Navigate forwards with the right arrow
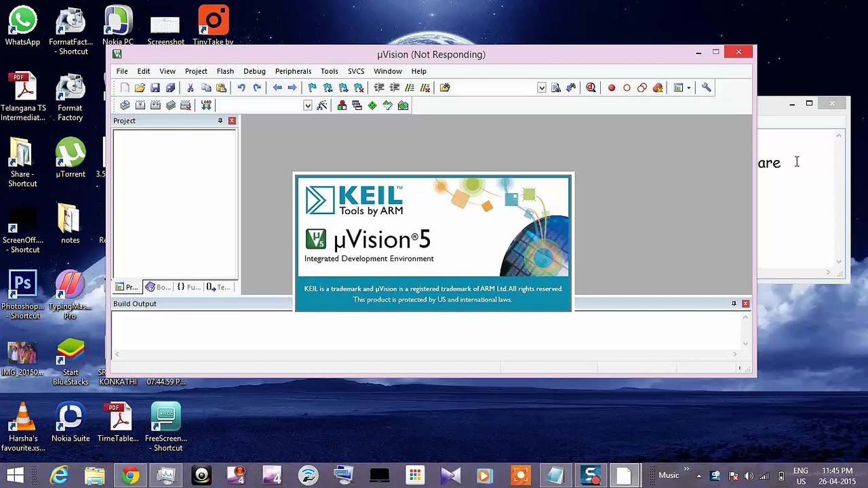 292,87
